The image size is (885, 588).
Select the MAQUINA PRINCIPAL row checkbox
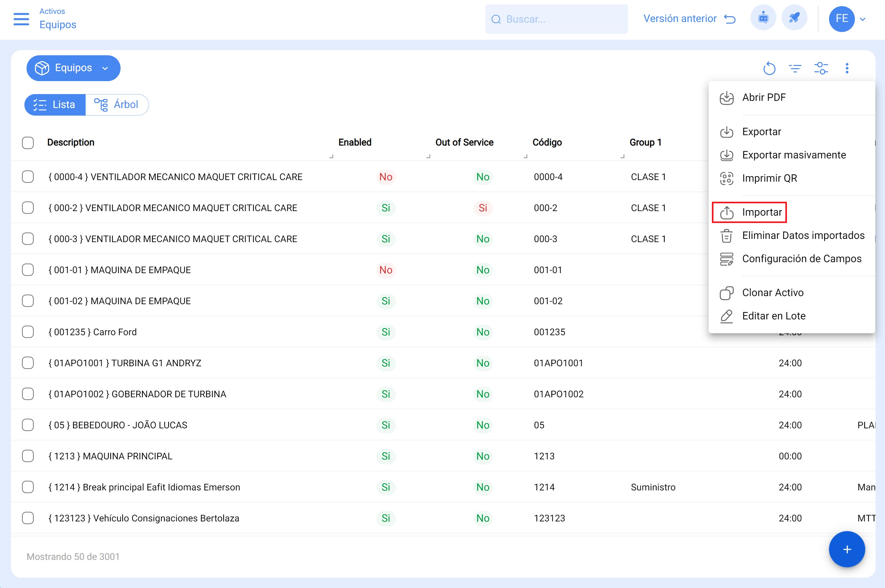28,456
